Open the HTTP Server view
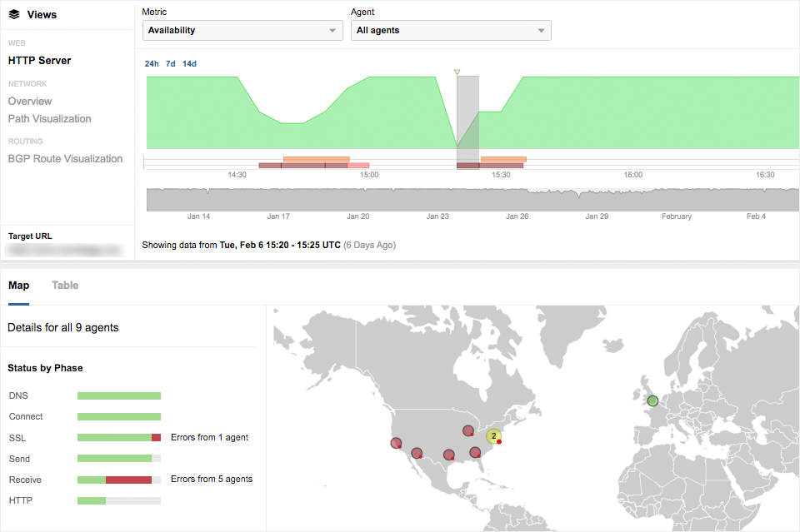Viewport: 800px width, 532px height. coord(40,61)
